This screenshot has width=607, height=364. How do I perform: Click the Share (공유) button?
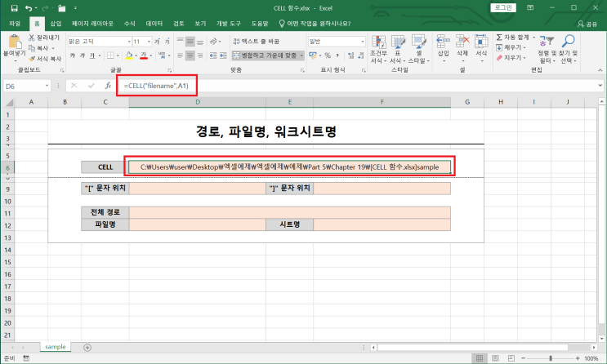tap(587, 24)
